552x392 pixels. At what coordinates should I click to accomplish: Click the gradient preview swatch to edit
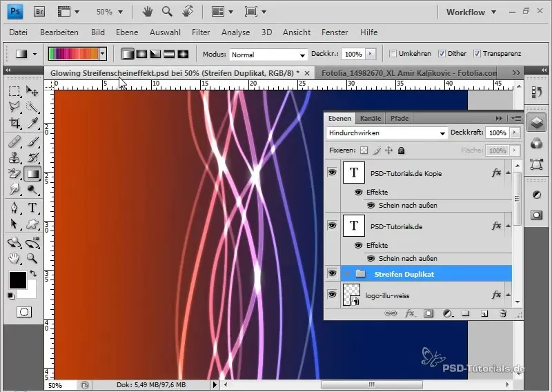(74, 54)
